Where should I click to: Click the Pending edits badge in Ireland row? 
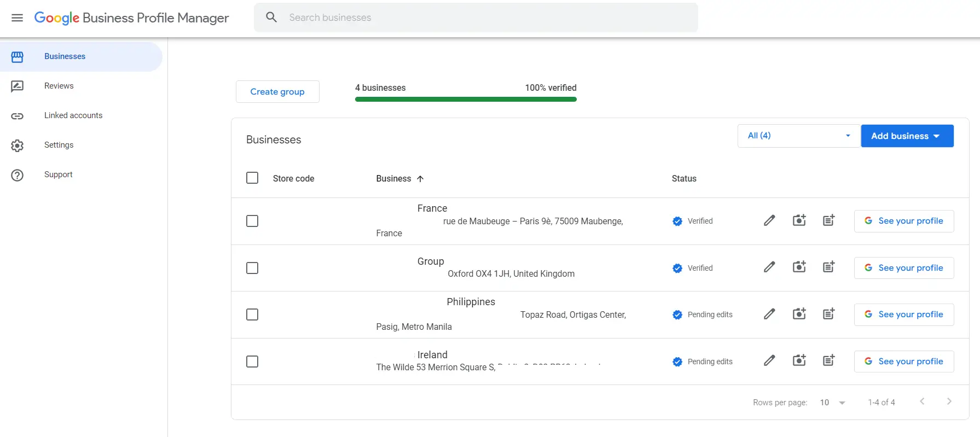677,362
